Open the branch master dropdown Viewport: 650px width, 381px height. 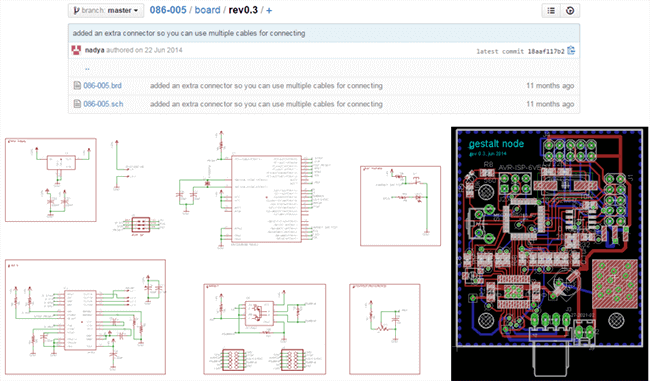click(x=106, y=10)
